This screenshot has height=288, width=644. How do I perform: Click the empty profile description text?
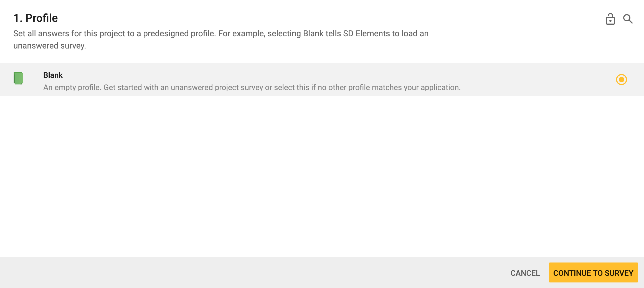(x=252, y=87)
